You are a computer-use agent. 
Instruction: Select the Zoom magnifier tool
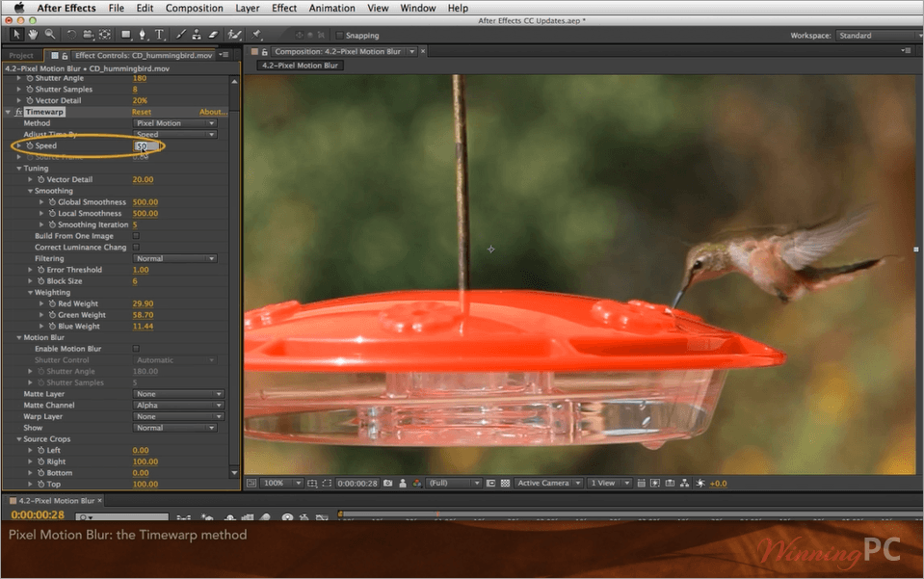(x=50, y=35)
